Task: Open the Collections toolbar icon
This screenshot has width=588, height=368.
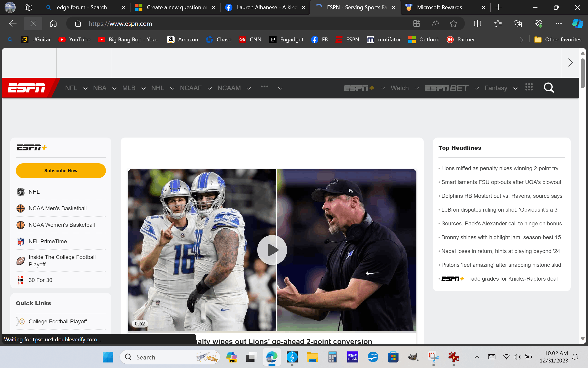Action: pos(518,24)
